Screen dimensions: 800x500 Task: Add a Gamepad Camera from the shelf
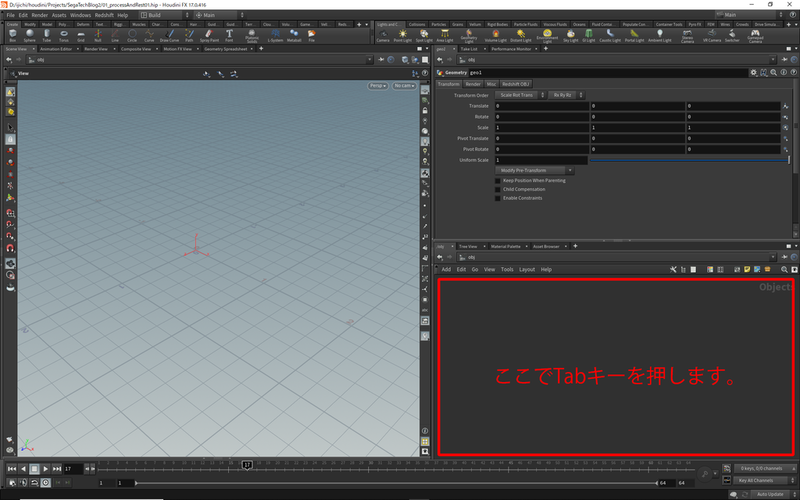[x=755, y=36]
